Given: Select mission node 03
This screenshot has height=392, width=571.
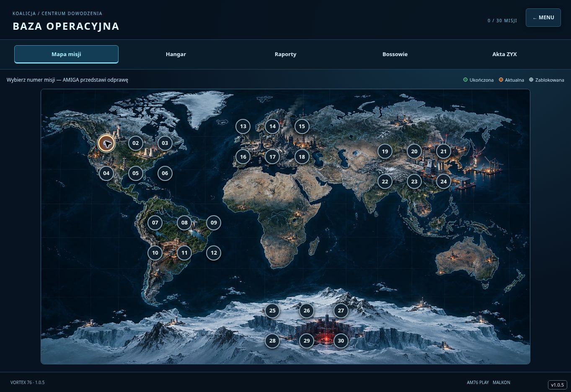Looking at the screenshot, I should tap(165, 143).
